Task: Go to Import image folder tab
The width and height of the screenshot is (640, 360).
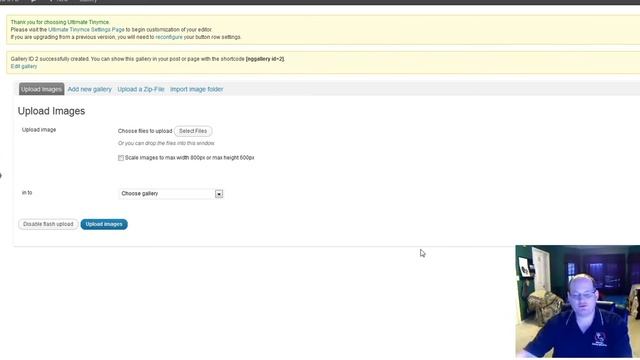Action: (x=196, y=89)
